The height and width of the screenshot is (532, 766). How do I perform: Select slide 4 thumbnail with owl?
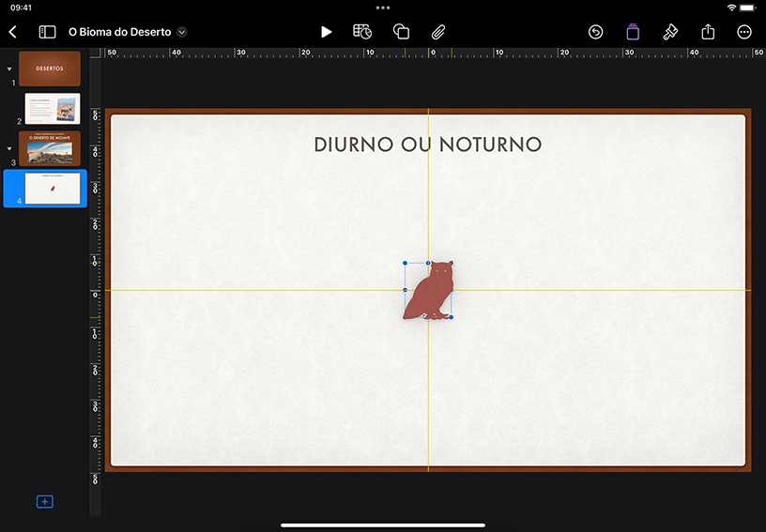point(53,189)
